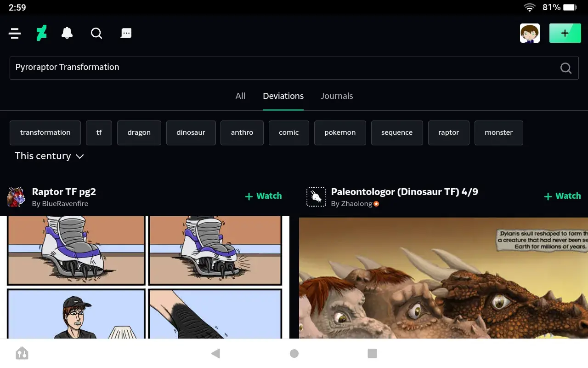The width and height of the screenshot is (588, 368).
Task: Filter by the transformation tag
Action: (x=45, y=132)
